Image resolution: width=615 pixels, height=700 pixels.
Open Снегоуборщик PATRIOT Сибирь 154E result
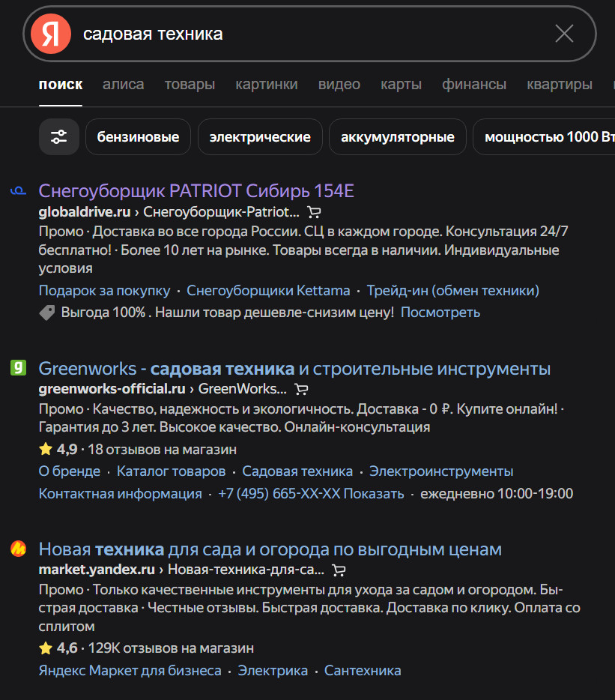click(x=196, y=191)
